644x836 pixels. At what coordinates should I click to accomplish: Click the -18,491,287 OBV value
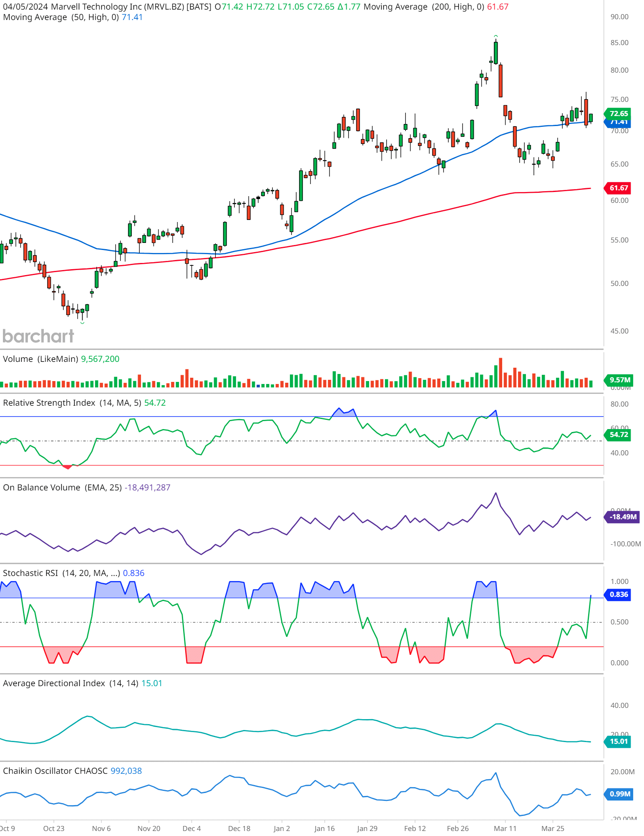pos(148,487)
